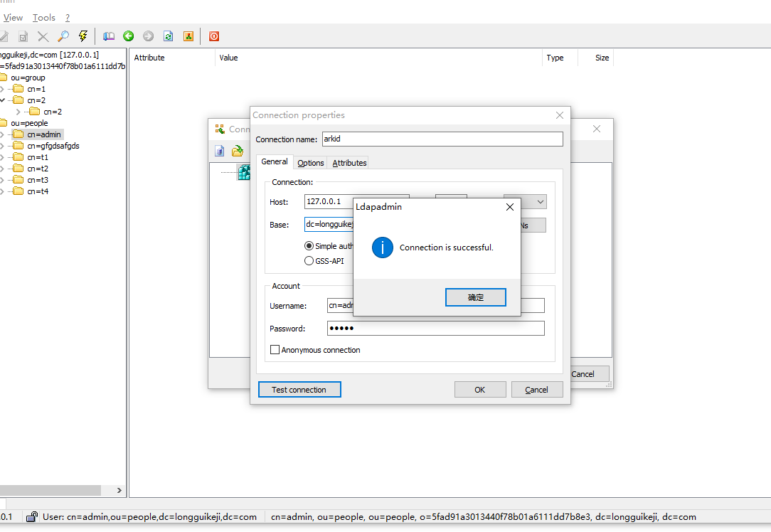
Task: Open the Tools menu
Action: (44, 18)
